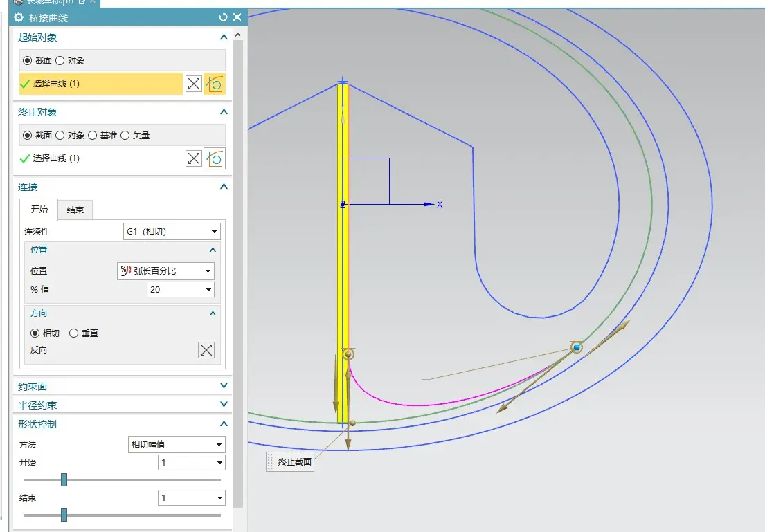Viewport: 765px width, 532px height.
Task: Close the 桥接曲线 dialog
Action: [x=237, y=17]
